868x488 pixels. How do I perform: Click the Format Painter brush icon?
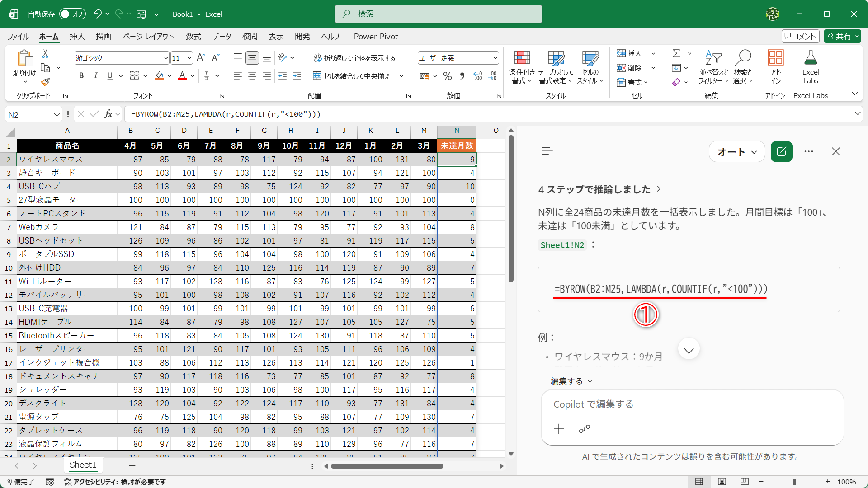tap(45, 82)
